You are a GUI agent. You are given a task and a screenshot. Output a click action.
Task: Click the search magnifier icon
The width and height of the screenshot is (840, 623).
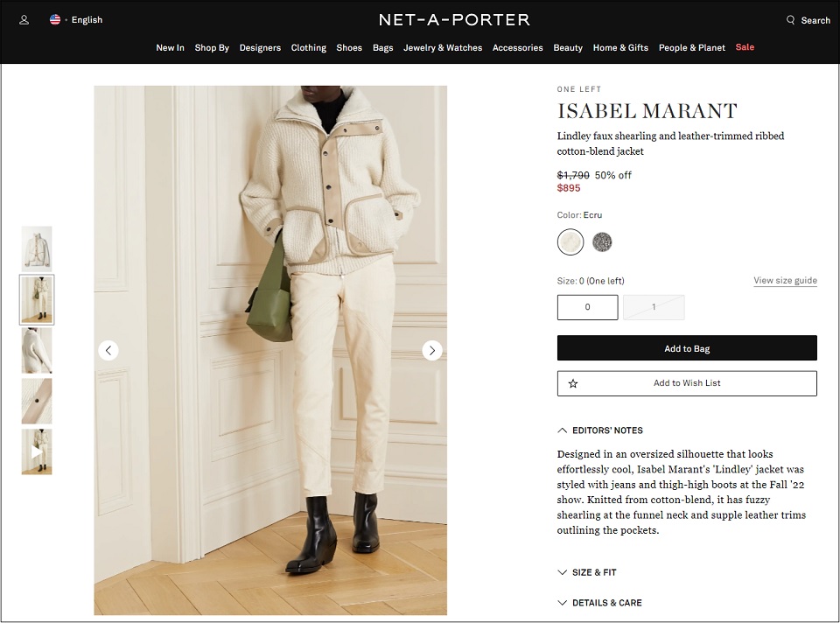790,20
